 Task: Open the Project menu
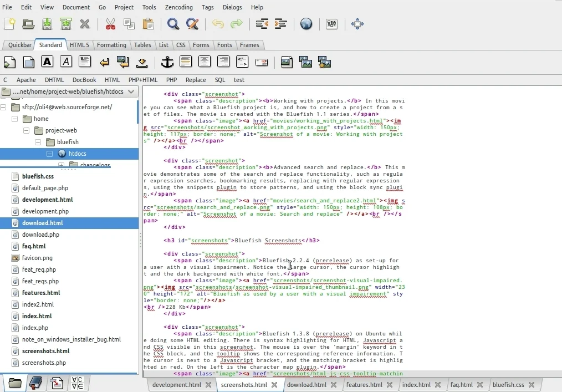[124, 7]
